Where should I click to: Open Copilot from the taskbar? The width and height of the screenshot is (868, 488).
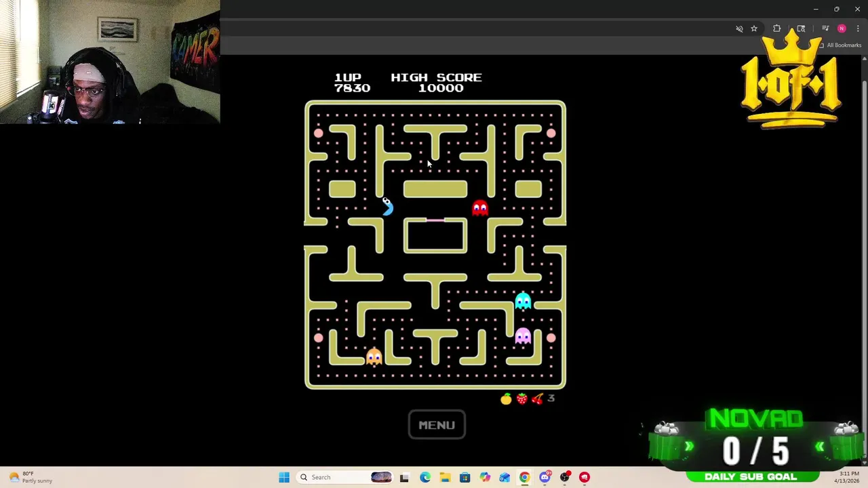(485, 477)
